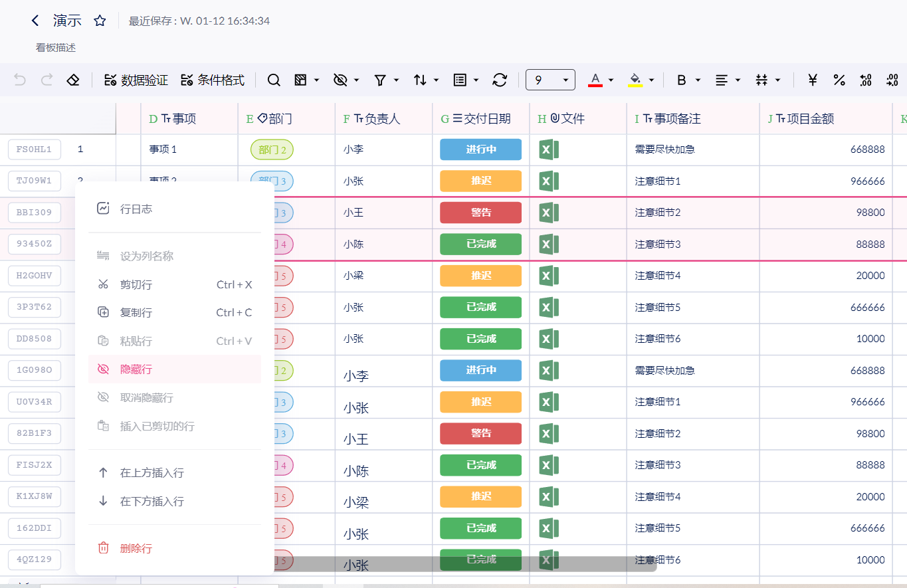Click 已完成 status in DD8508 row
907x588 pixels.
click(x=480, y=339)
